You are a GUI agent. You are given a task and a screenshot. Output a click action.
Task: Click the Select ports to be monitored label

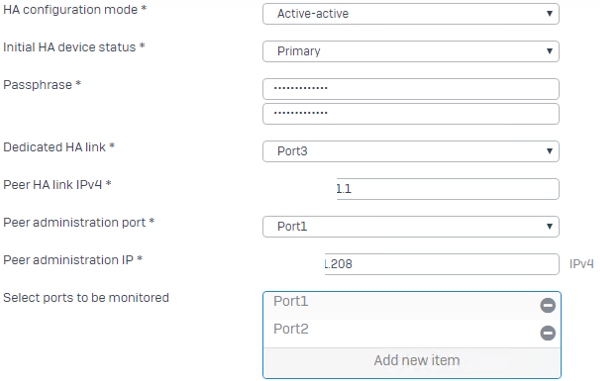(86, 298)
